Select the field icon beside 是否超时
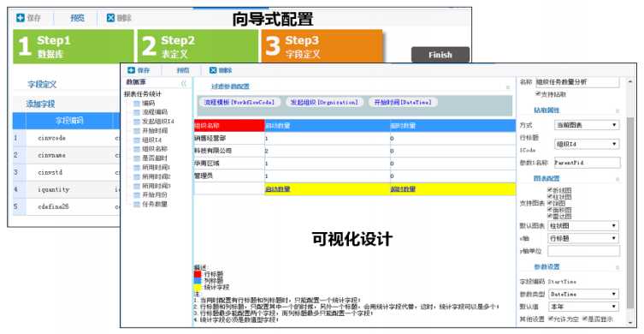 [x=137, y=158]
